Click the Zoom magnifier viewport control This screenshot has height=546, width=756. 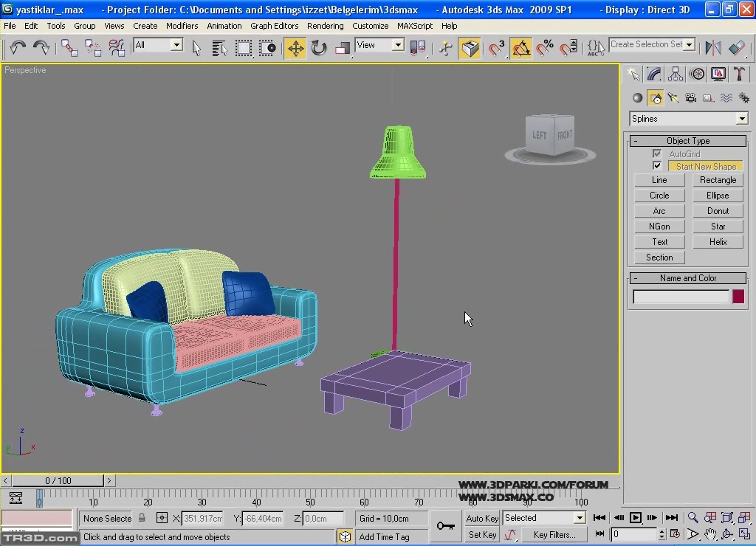tap(693, 518)
